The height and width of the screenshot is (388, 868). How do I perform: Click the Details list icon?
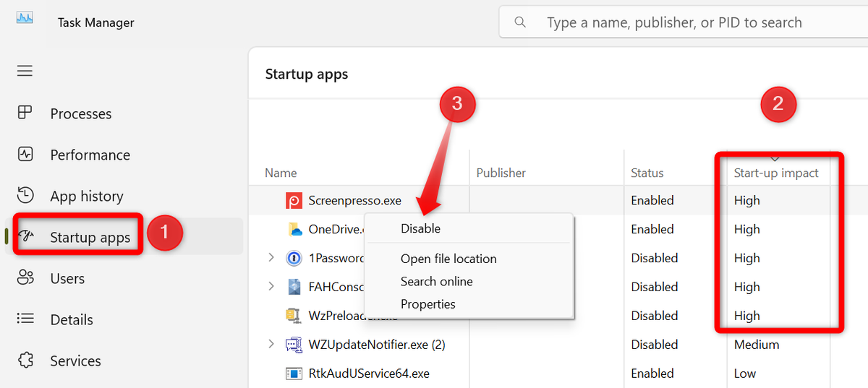pos(25,319)
